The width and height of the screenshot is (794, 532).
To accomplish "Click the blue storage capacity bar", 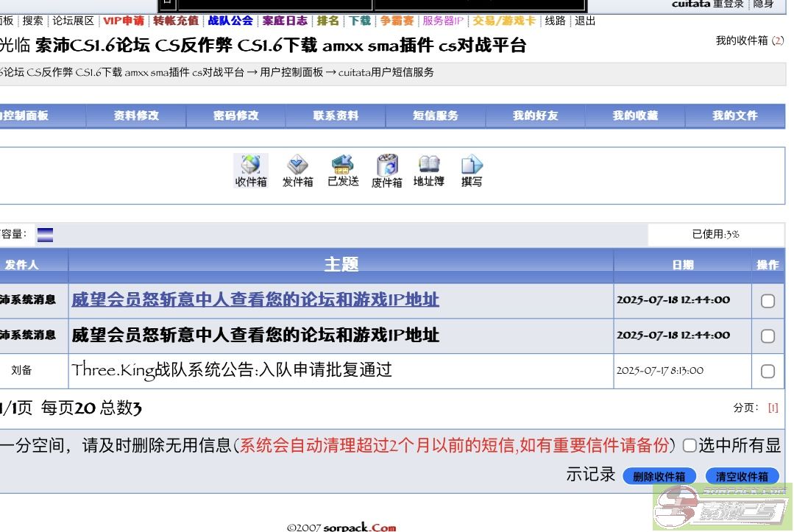I will [45, 235].
